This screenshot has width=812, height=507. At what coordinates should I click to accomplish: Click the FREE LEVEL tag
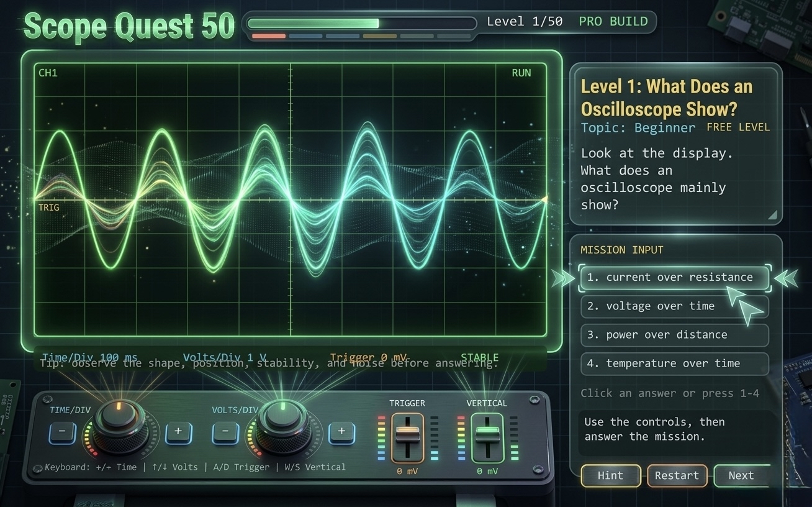click(x=738, y=127)
